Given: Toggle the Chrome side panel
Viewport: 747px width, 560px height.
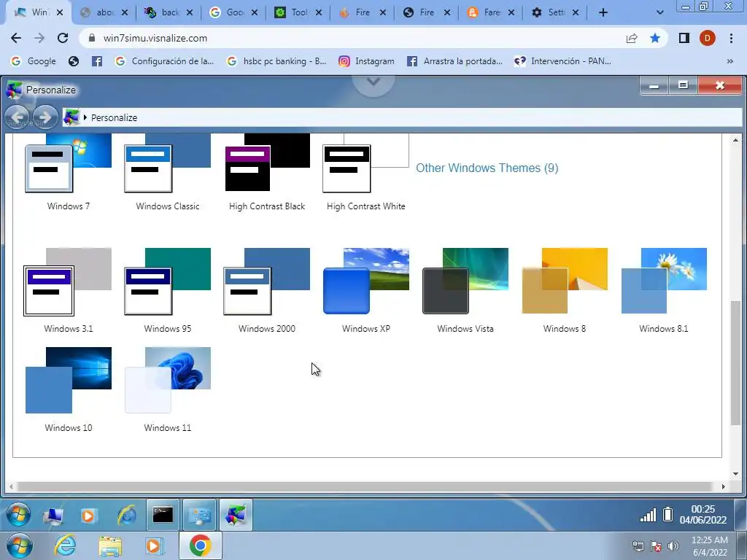Looking at the screenshot, I should [684, 38].
